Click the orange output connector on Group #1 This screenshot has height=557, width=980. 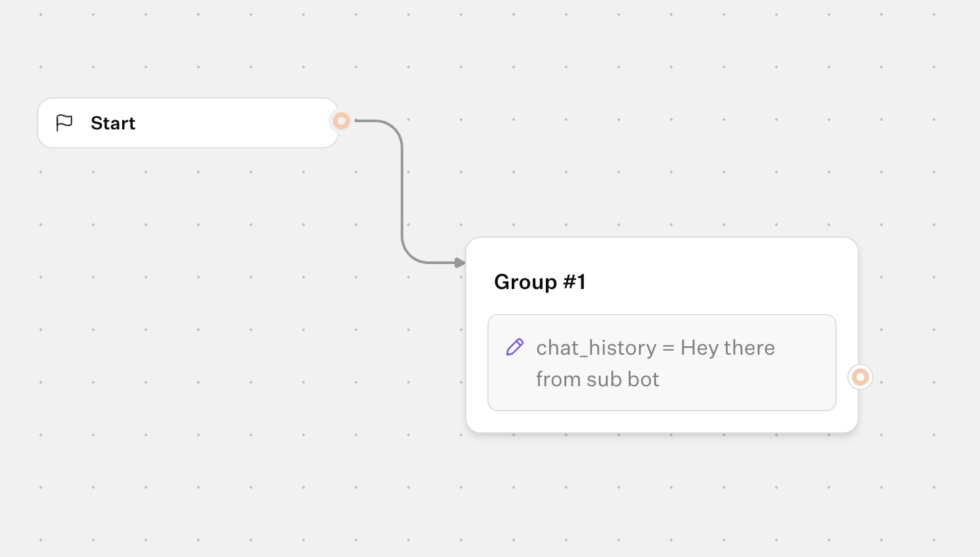pyautogui.click(x=860, y=377)
